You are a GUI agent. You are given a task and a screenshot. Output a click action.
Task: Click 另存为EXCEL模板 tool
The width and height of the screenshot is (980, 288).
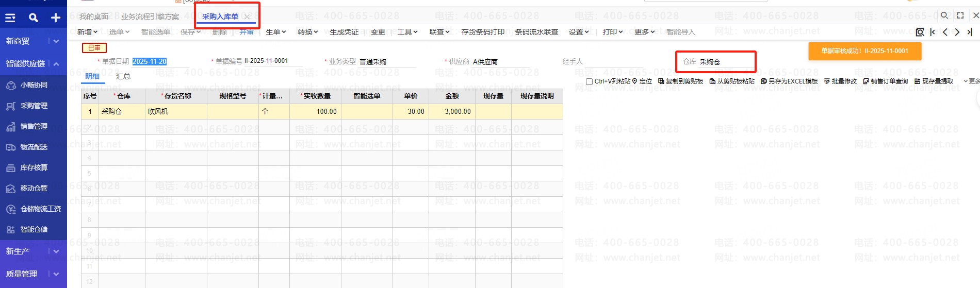pyautogui.click(x=789, y=81)
